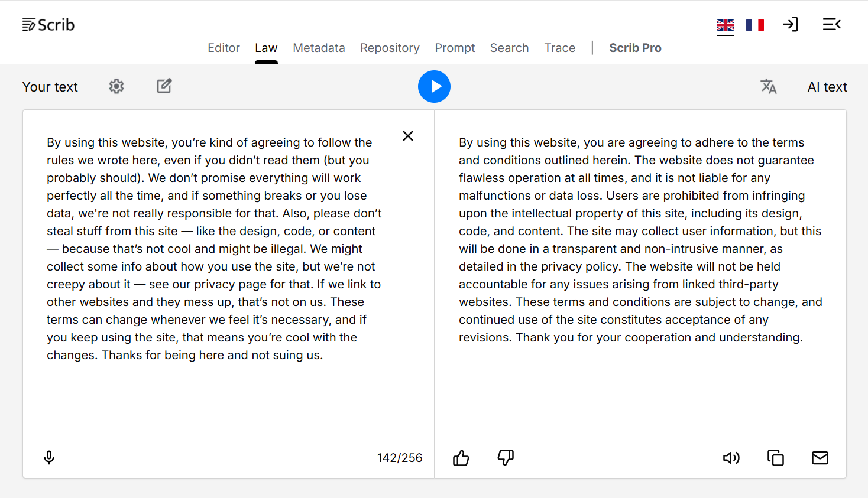
Task: Switch to the Metadata tab
Action: [x=319, y=48]
